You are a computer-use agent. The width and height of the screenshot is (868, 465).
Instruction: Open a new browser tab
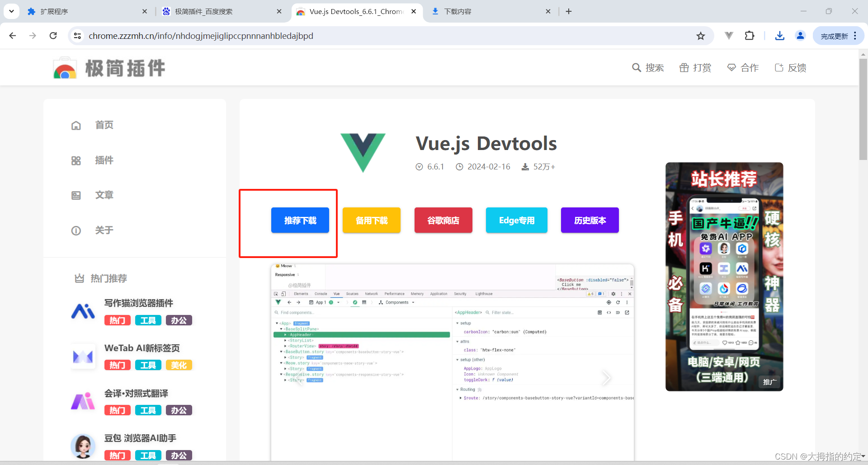pos(569,12)
